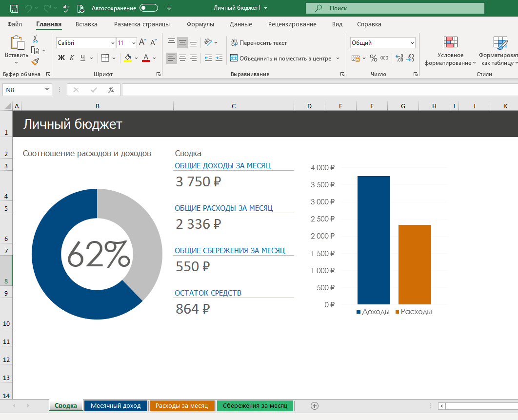This screenshot has height=420, width=518.
Task: Apply cell borders icon
Action: [105, 58]
